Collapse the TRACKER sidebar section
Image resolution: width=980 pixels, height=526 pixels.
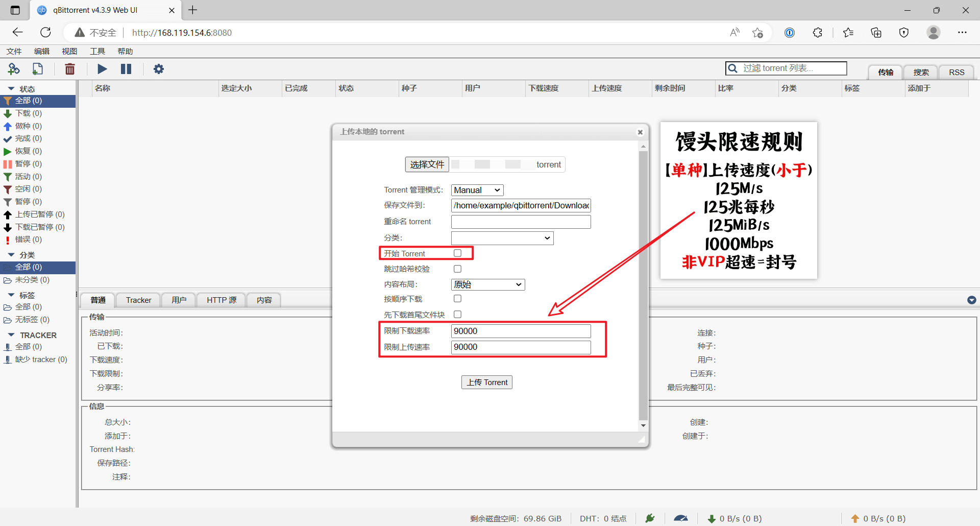click(11, 335)
